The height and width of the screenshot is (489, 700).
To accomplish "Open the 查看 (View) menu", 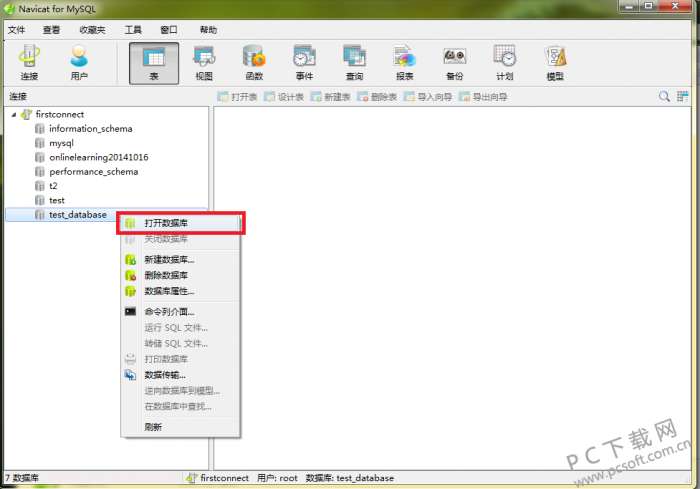I will 51,30.
